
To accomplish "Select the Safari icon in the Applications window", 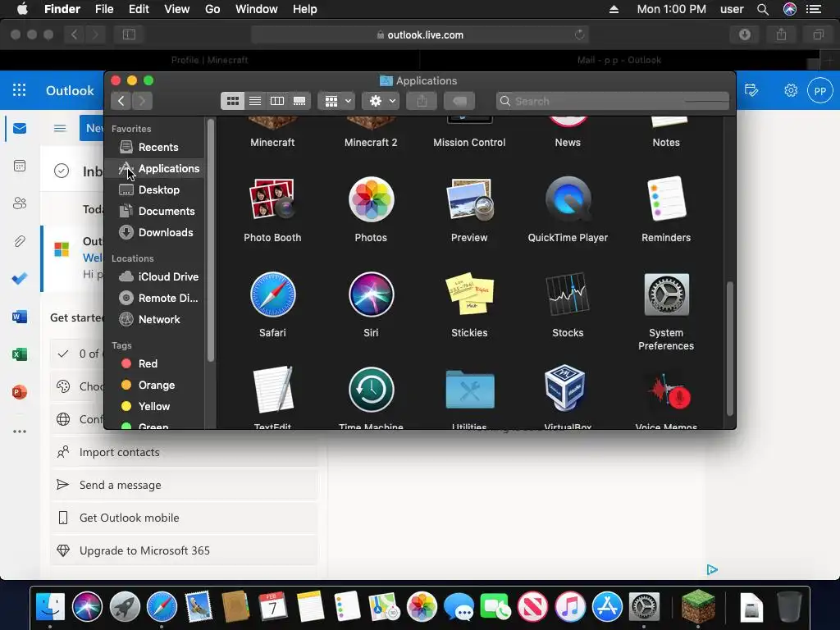I will click(x=272, y=294).
